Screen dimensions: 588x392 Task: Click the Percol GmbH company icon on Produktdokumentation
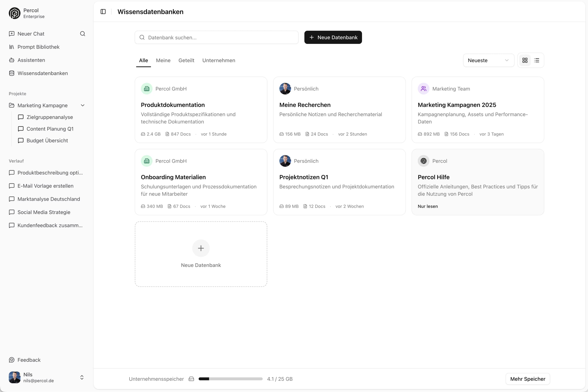[x=147, y=88]
